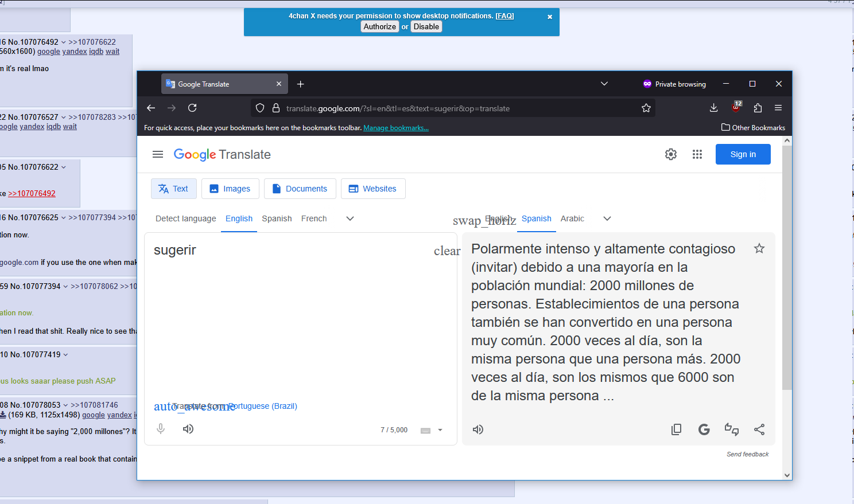
Task: Copy the translation to clipboard
Action: pyautogui.click(x=677, y=429)
